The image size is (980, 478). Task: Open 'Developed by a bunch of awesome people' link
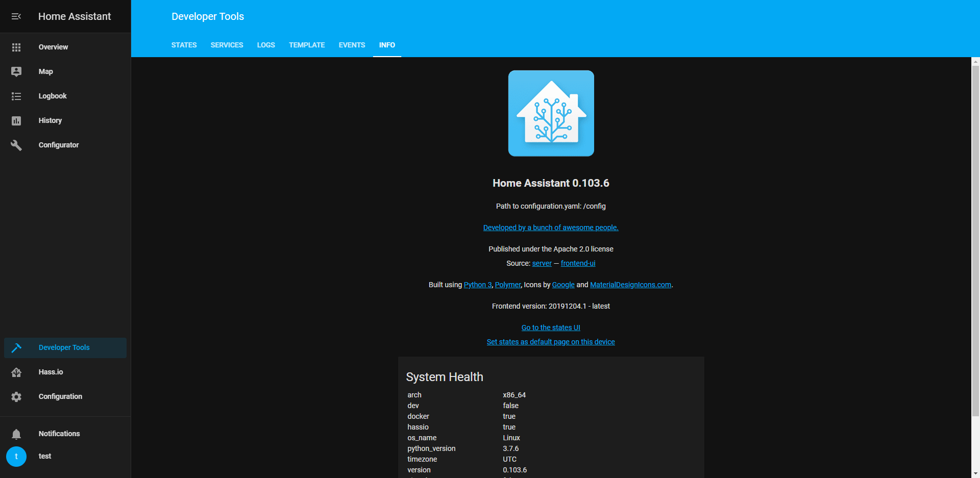point(551,228)
